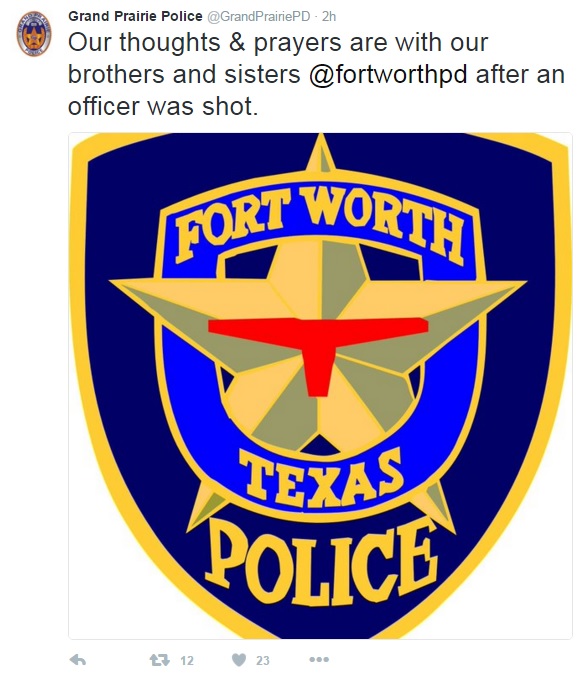Image resolution: width=583 pixels, height=679 pixels.
Task: Click the TEXAS lettering on the patch
Action: click(x=321, y=477)
